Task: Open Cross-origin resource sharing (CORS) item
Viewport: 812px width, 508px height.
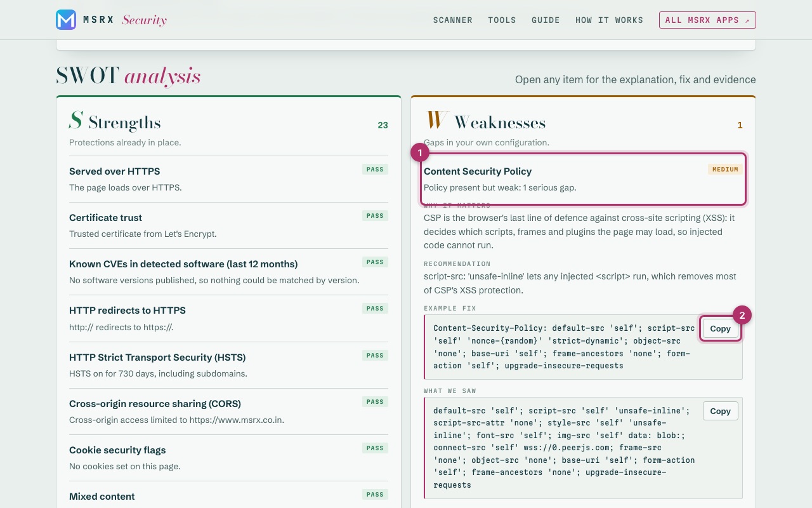Action: tap(228, 411)
